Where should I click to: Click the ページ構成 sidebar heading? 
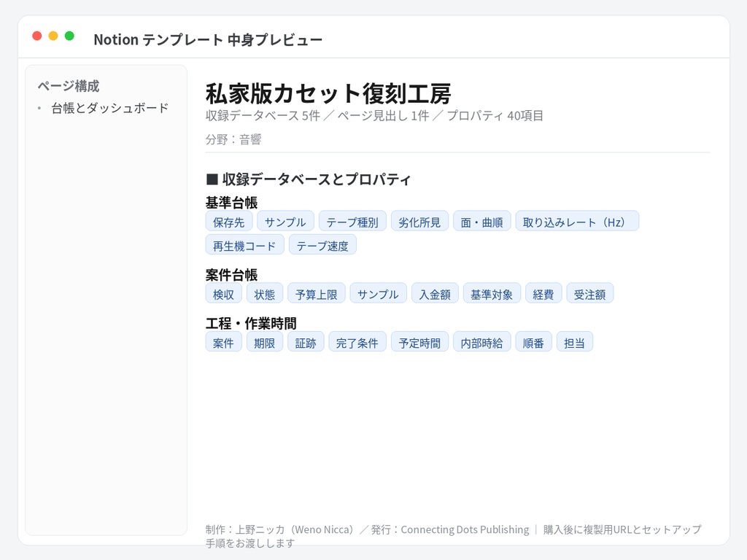point(69,86)
